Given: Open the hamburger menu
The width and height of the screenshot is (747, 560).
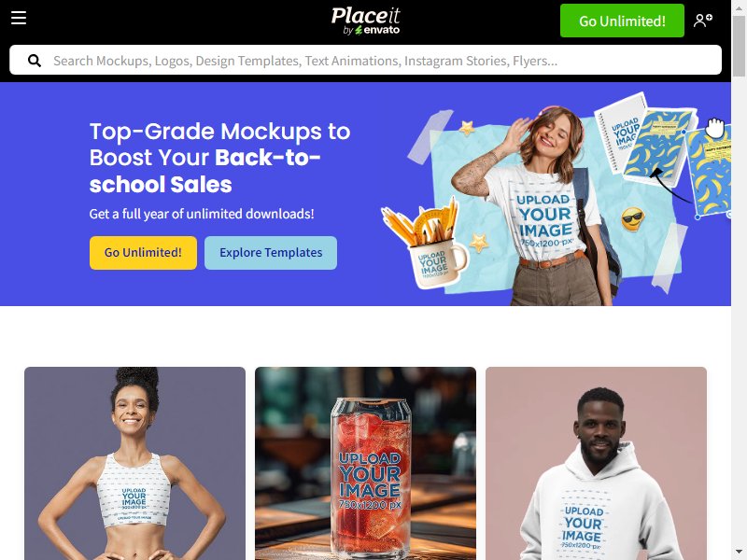Looking at the screenshot, I should [19, 18].
